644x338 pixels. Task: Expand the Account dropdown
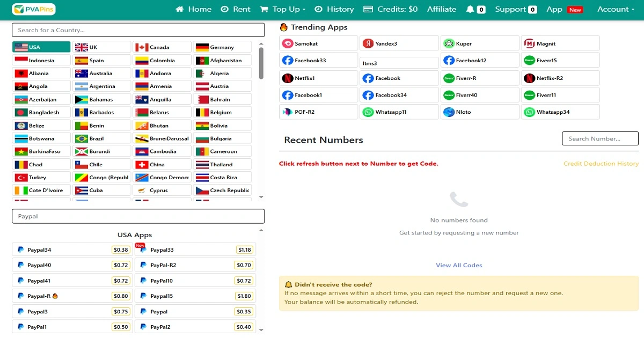point(616,9)
